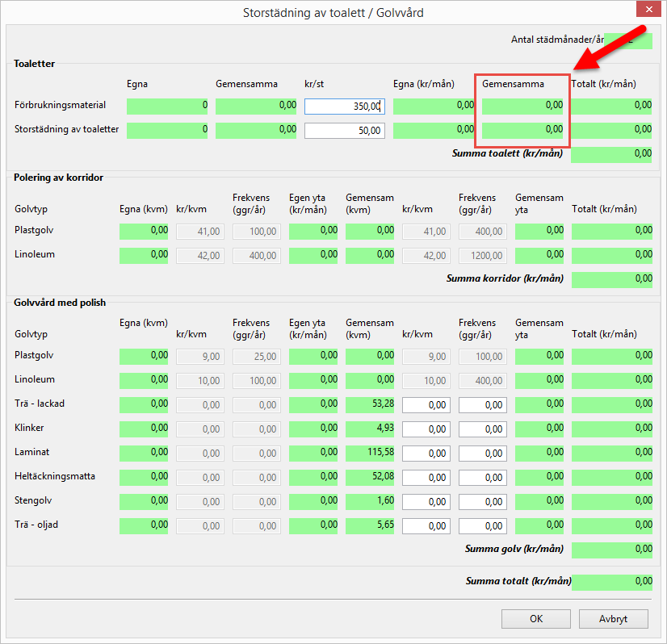Image resolution: width=667 pixels, height=644 pixels.
Task: Click the Avbryt button
Action: [x=613, y=619]
